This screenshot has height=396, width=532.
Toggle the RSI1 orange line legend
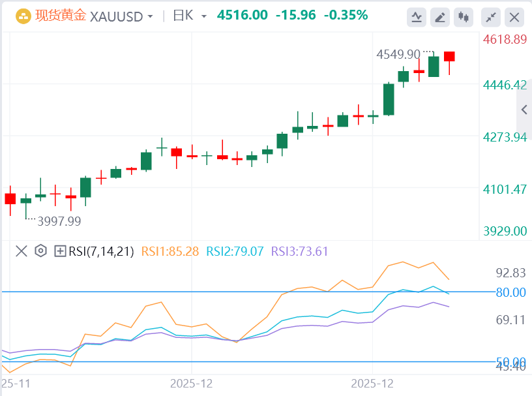pos(170,251)
